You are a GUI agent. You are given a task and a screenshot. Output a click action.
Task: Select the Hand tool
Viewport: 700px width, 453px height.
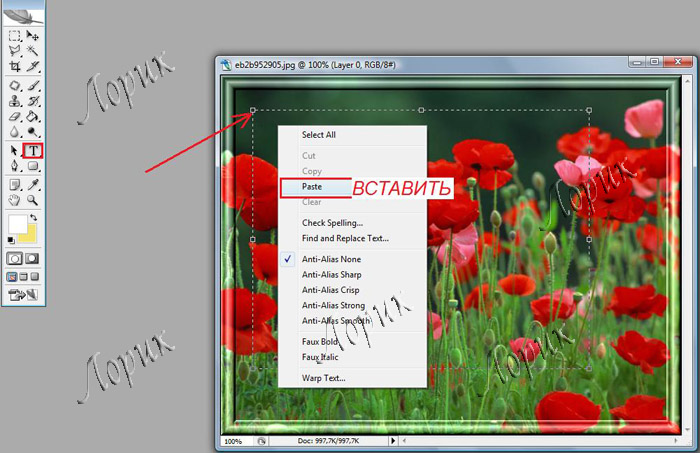click(14, 199)
